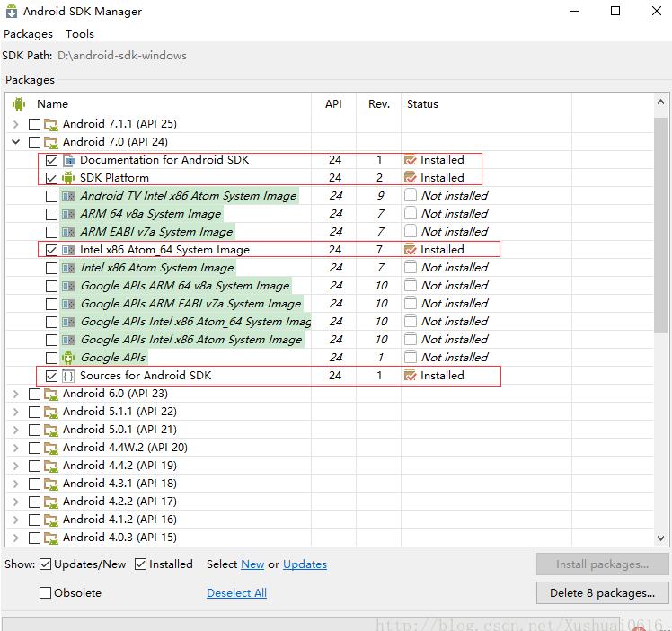
Task: Open the Tools menu
Action: click(80, 34)
